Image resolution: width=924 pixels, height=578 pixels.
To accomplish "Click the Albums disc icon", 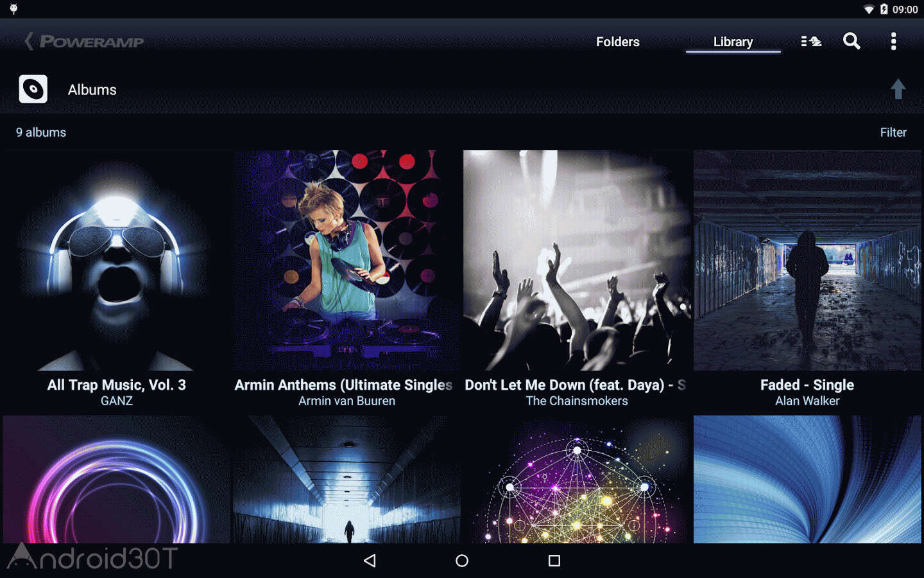I will click(33, 89).
